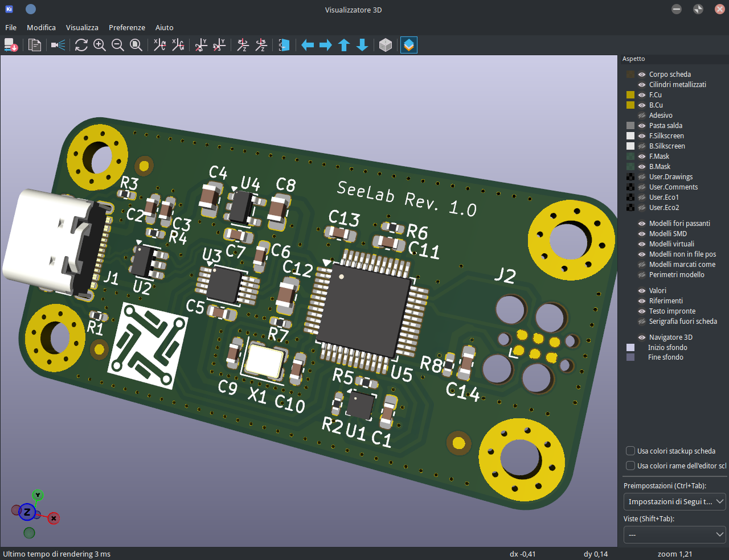Enable Usa colori rame dell'editor checkbox
This screenshot has height=560, width=729.
[630, 466]
